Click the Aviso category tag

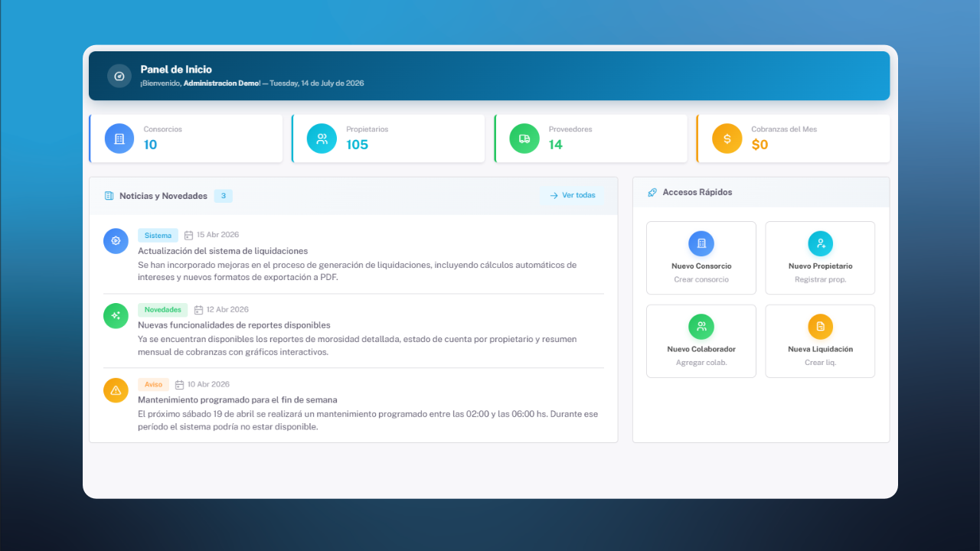point(153,384)
